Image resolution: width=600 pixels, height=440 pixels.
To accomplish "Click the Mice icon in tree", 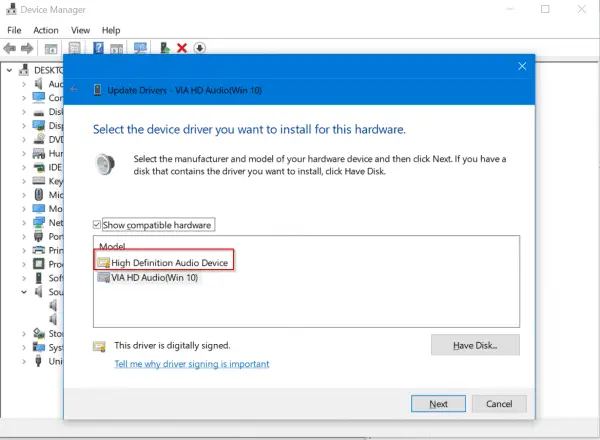I will pos(39,195).
